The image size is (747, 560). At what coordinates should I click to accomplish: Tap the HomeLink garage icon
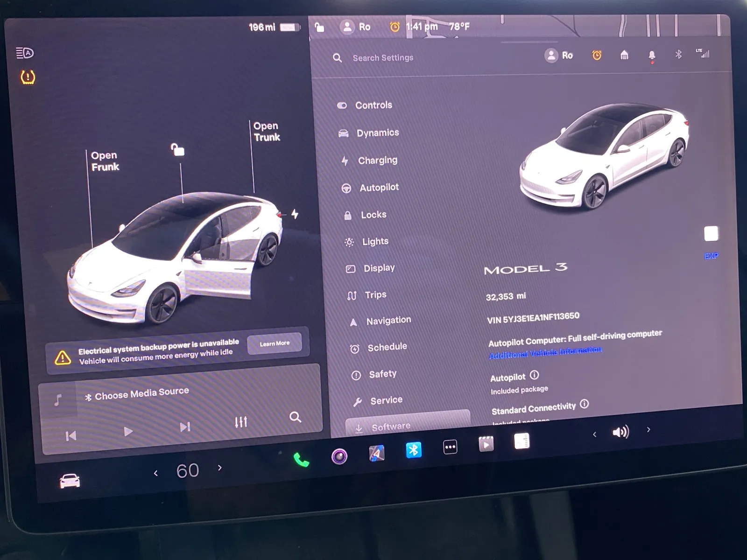coord(624,56)
